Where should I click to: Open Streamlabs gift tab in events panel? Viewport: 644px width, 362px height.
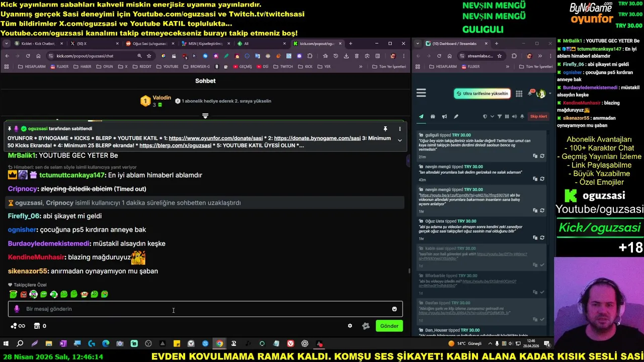tap(433, 117)
